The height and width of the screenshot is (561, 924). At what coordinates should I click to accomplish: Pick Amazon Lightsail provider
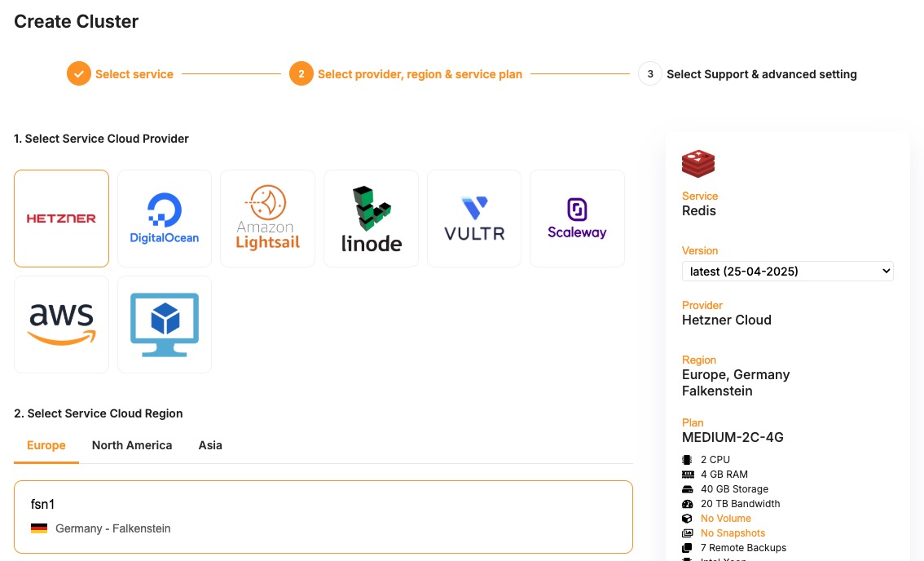click(x=267, y=219)
